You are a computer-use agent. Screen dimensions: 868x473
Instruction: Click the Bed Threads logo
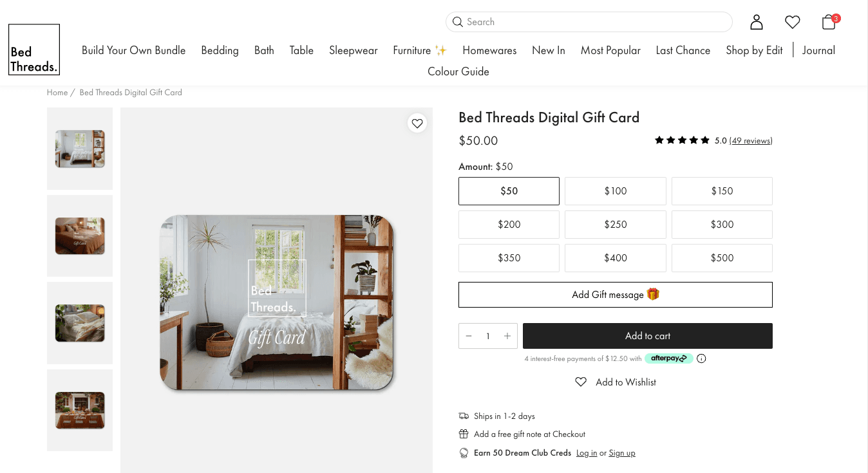(34, 50)
